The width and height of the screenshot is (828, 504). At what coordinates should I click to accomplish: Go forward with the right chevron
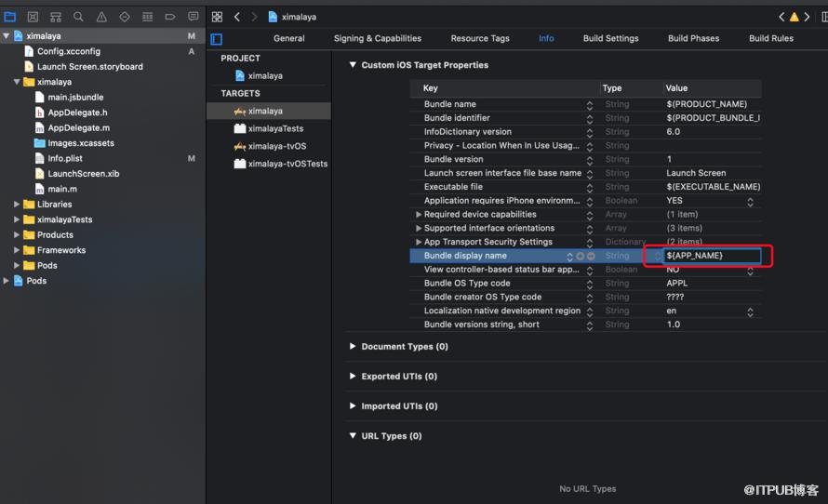pos(254,17)
